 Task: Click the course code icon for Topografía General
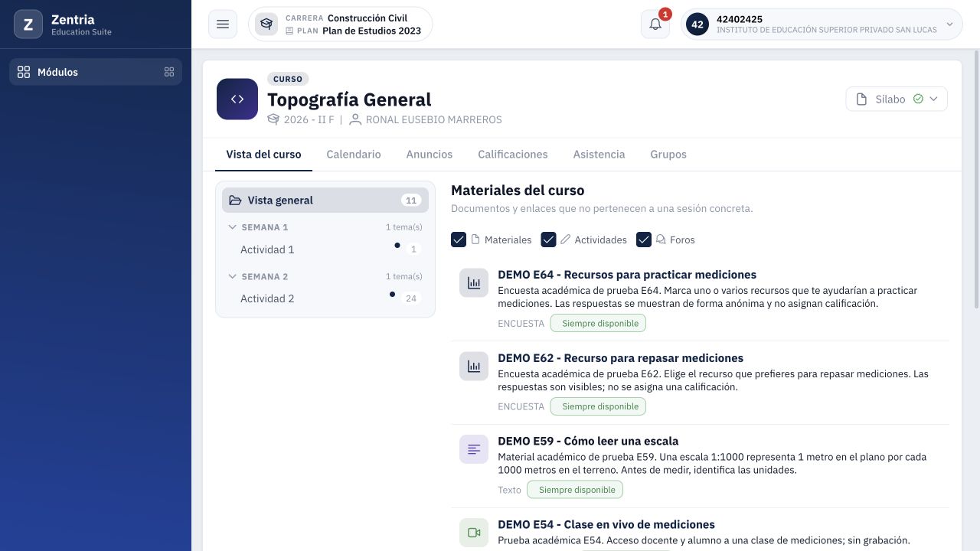tap(237, 99)
